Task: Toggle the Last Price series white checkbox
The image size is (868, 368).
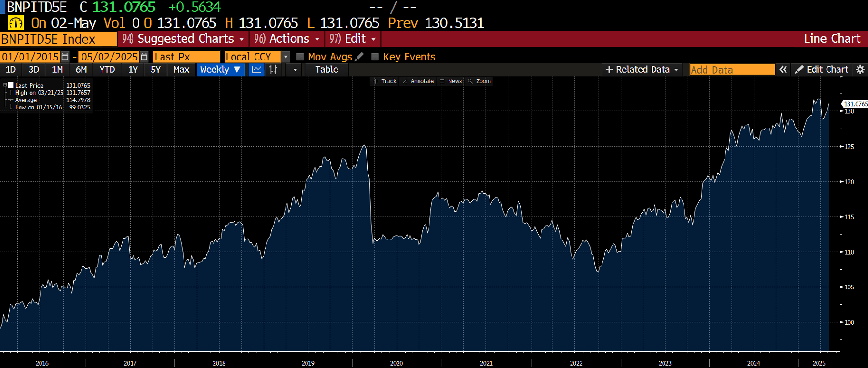Action: coord(10,85)
